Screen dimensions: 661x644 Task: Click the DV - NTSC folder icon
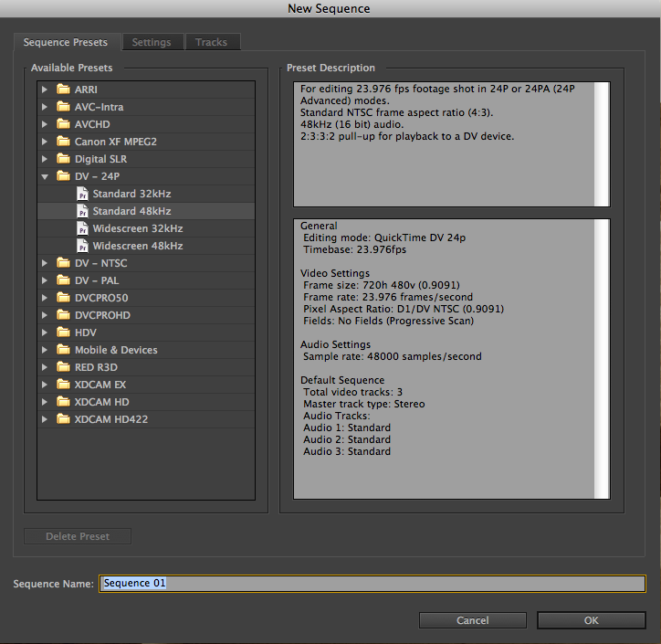pos(63,263)
